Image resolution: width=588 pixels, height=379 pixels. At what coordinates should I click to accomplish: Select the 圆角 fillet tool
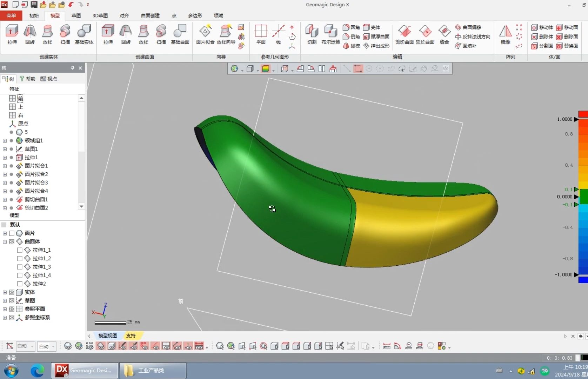coord(351,27)
